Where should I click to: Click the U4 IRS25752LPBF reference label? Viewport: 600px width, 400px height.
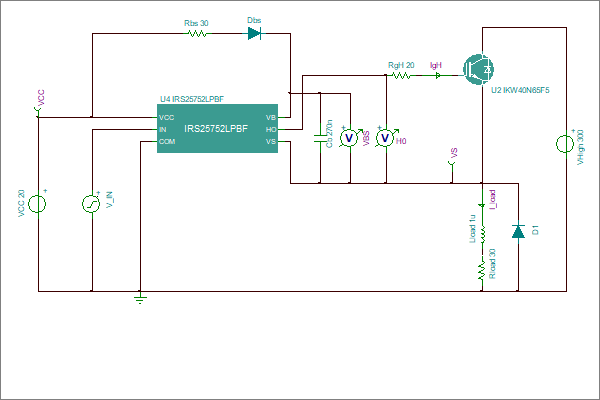click(192, 99)
